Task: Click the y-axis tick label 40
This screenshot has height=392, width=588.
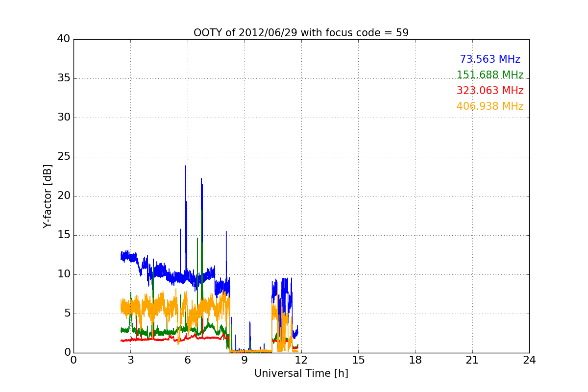Action: click(x=64, y=39)
